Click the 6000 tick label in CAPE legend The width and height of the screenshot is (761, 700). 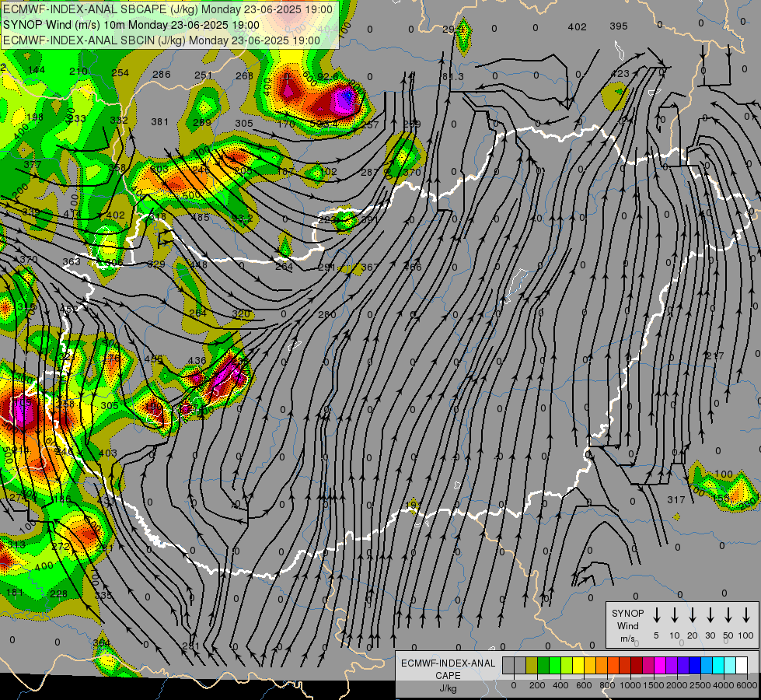point(747,685)
